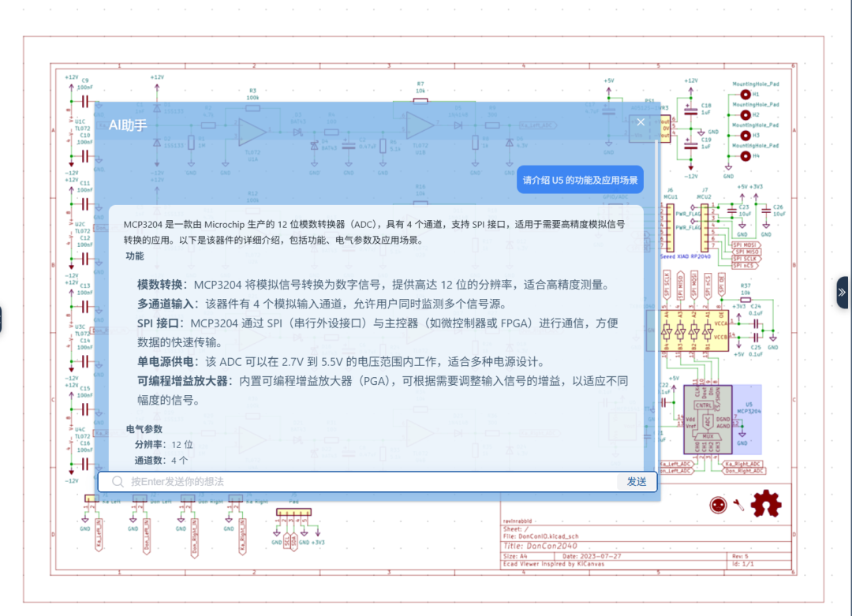Viewport: 852px width, 616px height.
Task: Select capacitor C26 10uF symbol
Action: click(x=765, y=211)
